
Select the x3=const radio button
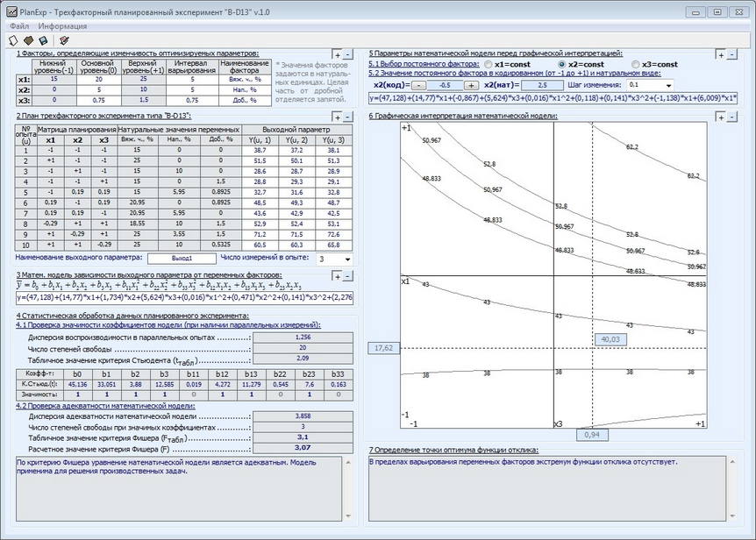coord(636,65)
